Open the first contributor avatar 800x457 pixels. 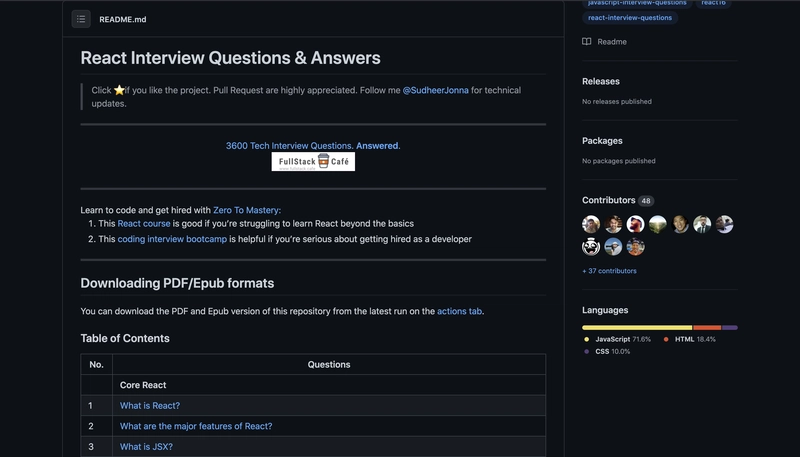tap(591, 224)
